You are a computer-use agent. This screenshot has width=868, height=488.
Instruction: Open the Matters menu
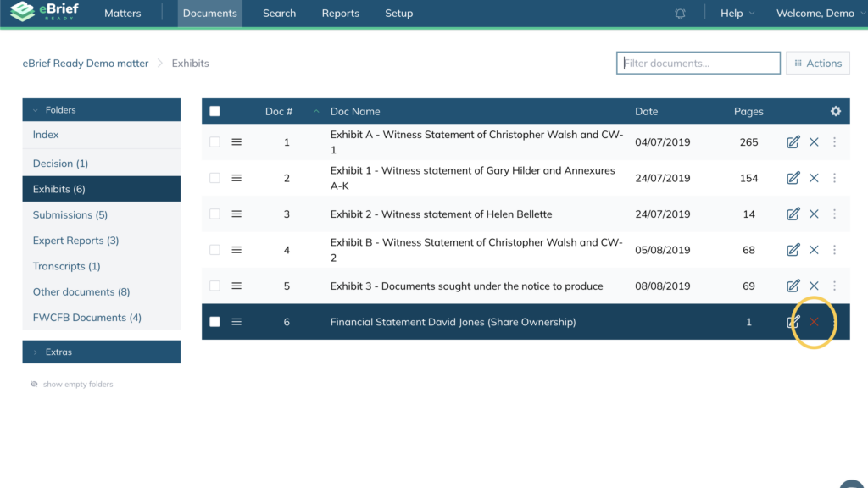pos(122,14)
